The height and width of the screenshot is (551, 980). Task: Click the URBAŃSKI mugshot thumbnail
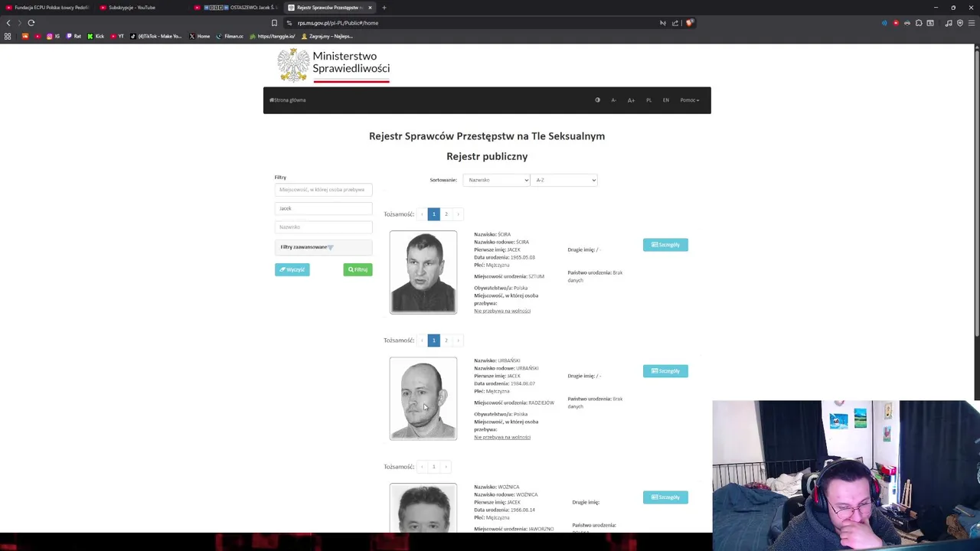click(x=423, y=399)
